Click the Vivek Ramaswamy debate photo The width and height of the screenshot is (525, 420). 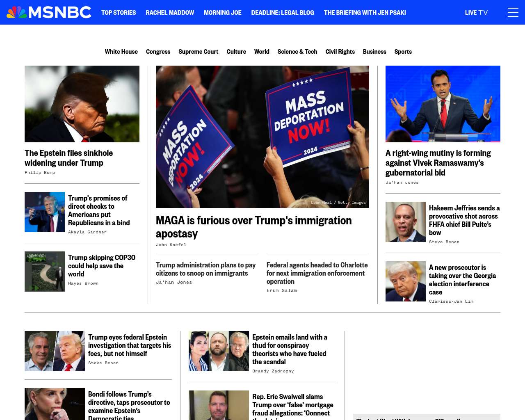443,104
